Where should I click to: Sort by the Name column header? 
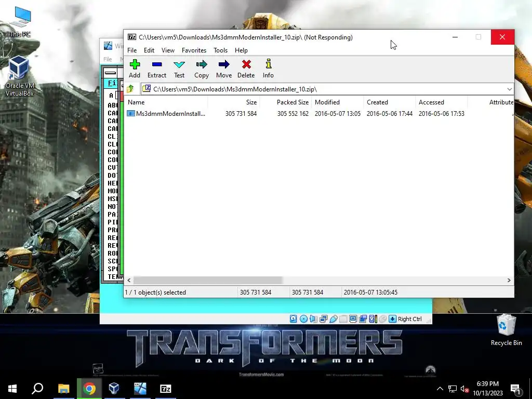[x=166, y=102]
